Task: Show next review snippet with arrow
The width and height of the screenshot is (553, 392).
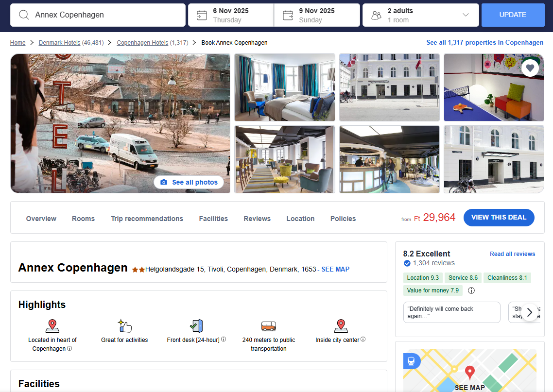Action: click(x=530, y=312)
